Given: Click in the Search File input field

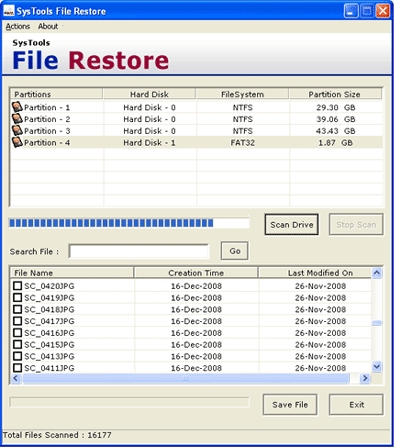Looking at the screenshot, I should tap(139, 251).
